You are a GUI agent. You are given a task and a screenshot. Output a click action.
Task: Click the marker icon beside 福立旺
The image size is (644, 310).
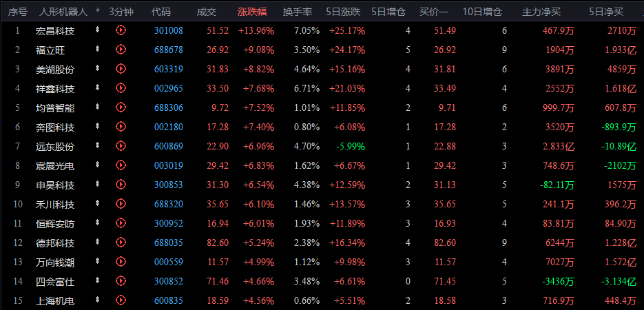point(97,49)
